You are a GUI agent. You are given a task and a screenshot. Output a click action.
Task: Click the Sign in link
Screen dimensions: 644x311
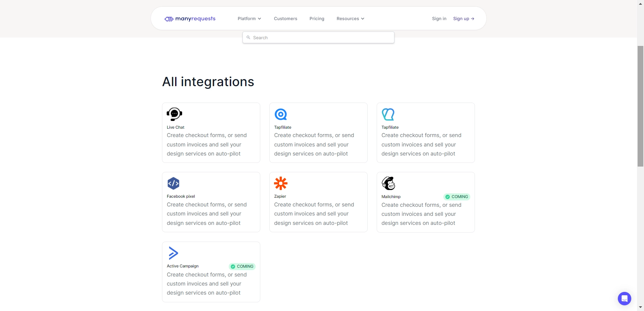[439, 18]
